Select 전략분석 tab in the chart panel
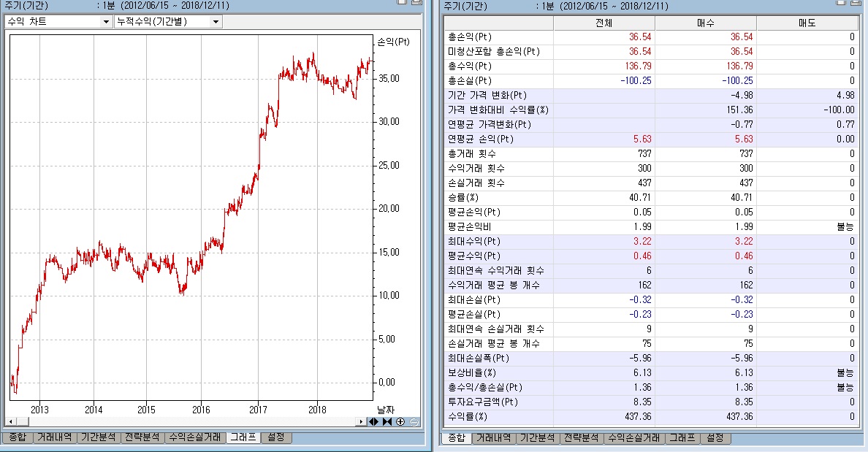 [x=142, y=437]
